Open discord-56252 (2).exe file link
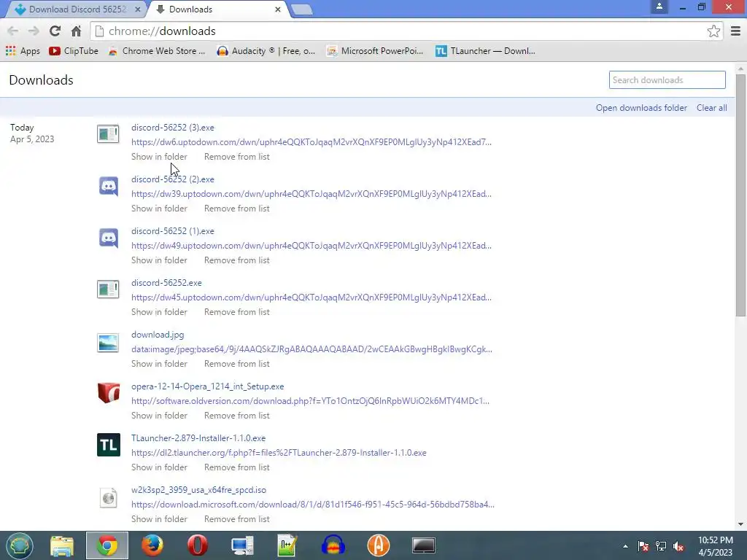747x560 pixels. 172,179
